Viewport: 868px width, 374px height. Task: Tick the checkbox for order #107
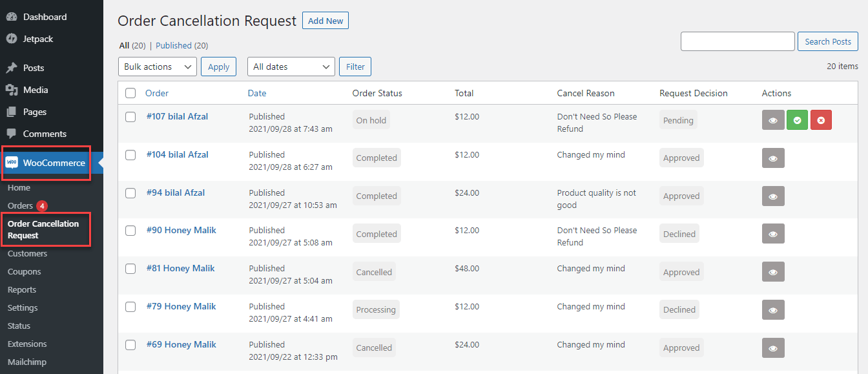click(130, 117)
